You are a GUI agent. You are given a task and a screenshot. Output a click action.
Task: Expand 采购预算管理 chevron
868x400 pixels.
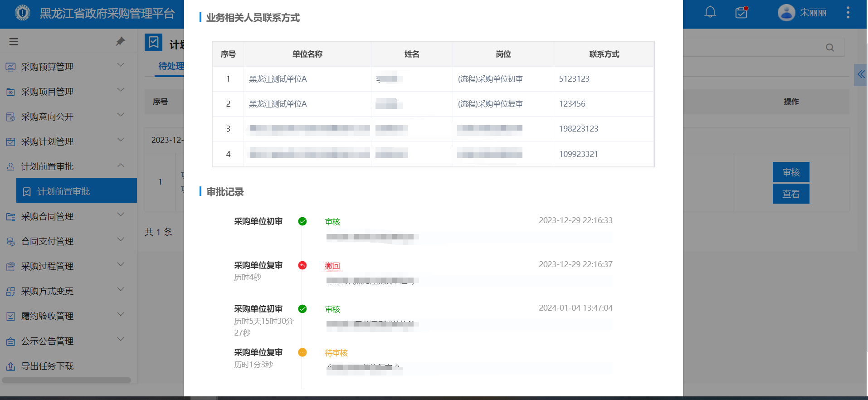pos(121,65)
